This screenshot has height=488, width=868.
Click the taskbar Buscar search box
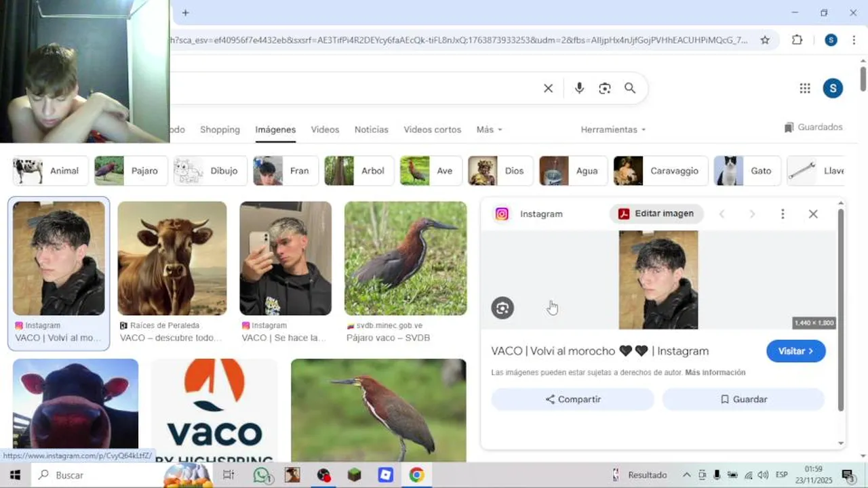click(x=122, y=475)
